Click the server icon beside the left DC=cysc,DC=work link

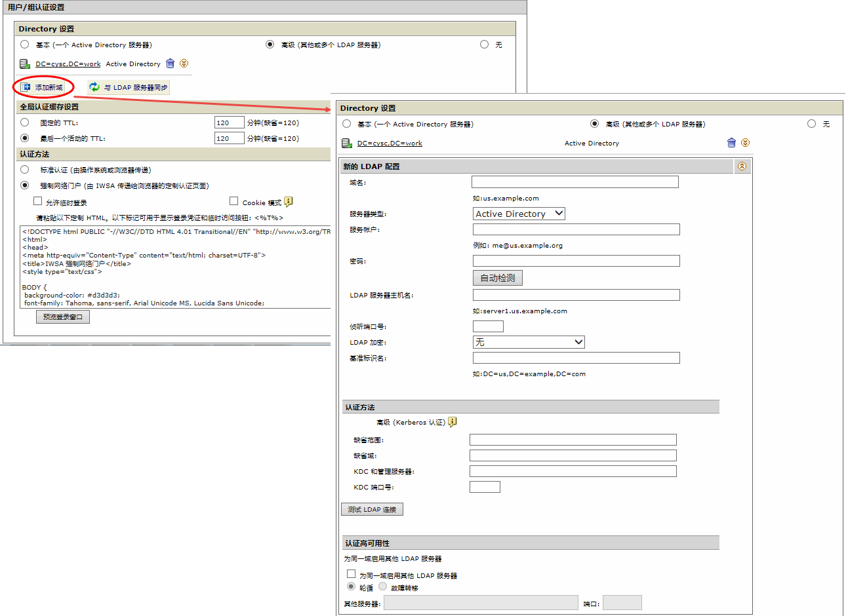point(25,64)
